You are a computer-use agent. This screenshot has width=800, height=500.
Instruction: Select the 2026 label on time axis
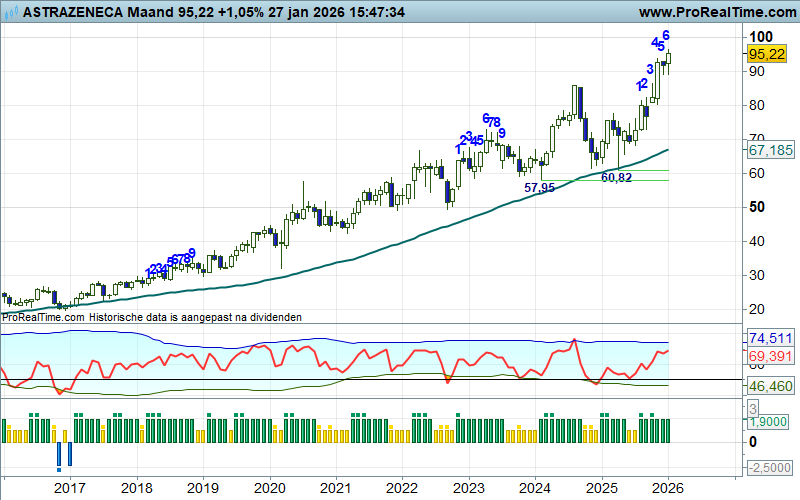click(x=667, y=487)
